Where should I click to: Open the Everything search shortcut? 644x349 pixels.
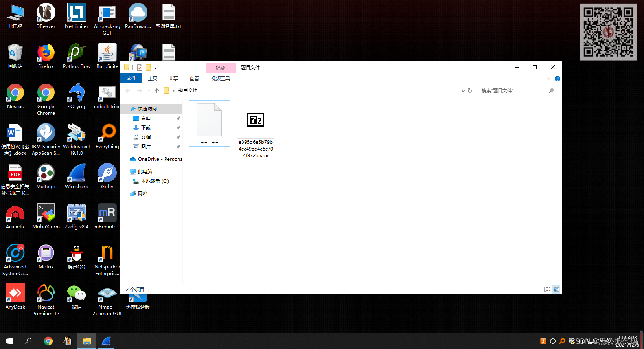(107, 136)
